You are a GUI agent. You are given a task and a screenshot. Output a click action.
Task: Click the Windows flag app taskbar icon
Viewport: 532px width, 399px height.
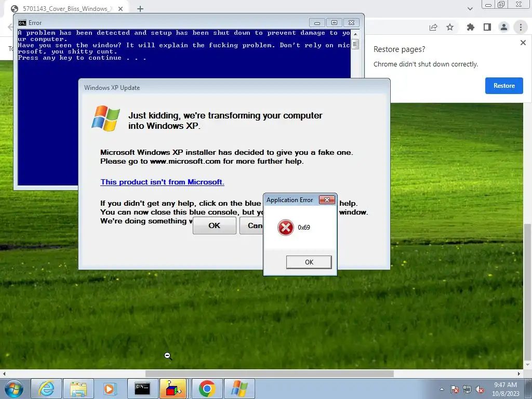pos(239,389)
